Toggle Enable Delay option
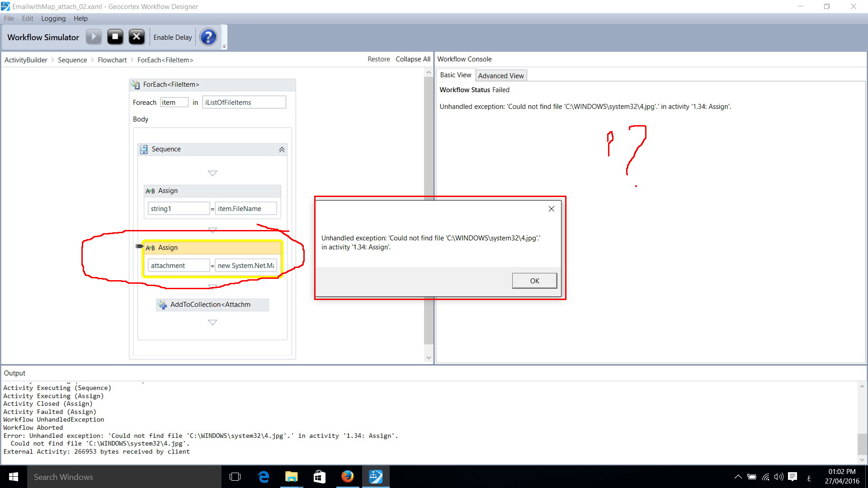This screenshot has height=488, width=868. pyautogui.click(x=173, y=38)
